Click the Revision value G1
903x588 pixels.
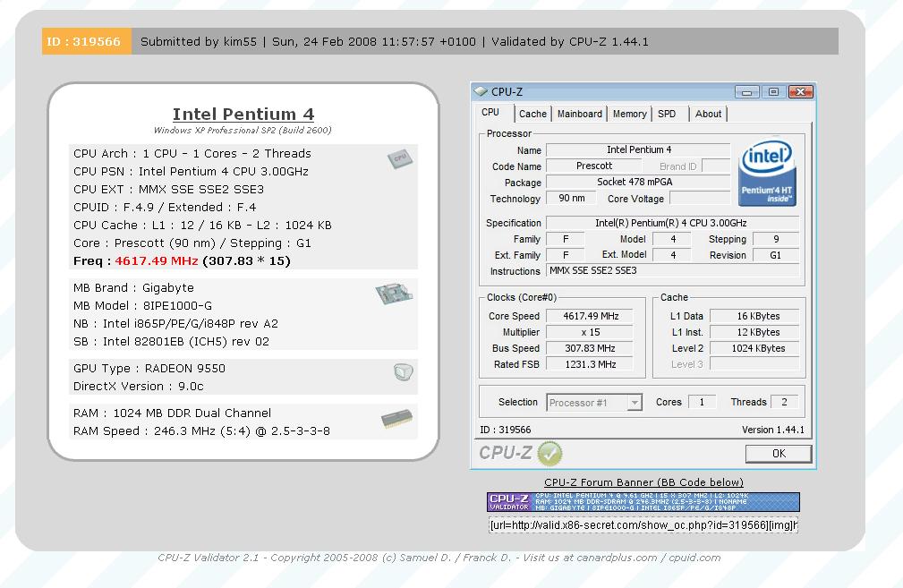click(x=776, y=255)
